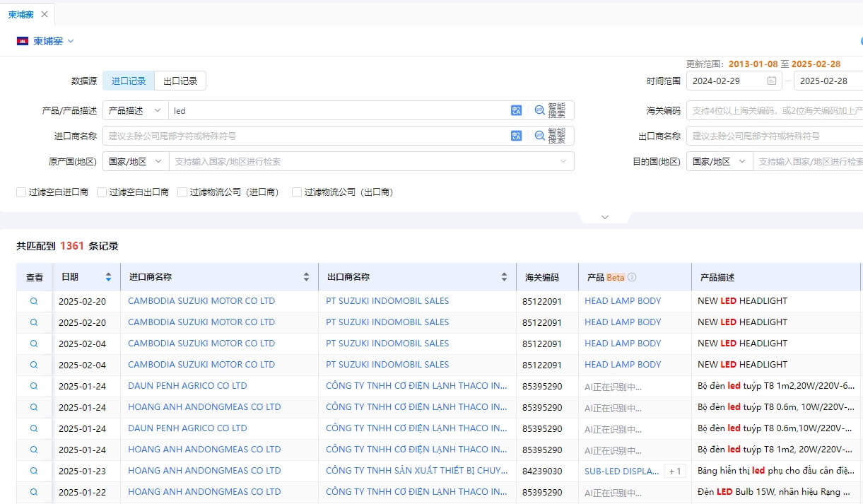View details of 2025-01-23 record
The height and width of the screenshot is (504, 863).
pyautogui.click(x=34, y=471)
